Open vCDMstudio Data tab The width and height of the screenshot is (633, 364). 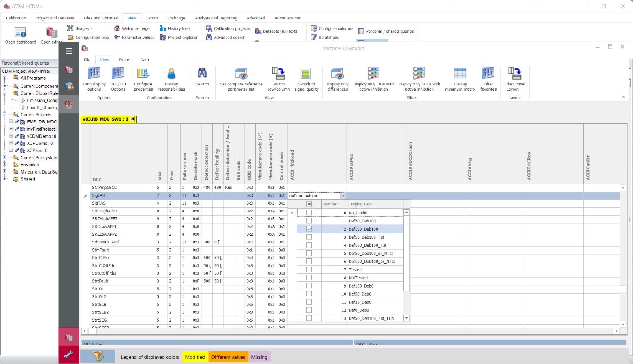145,60
